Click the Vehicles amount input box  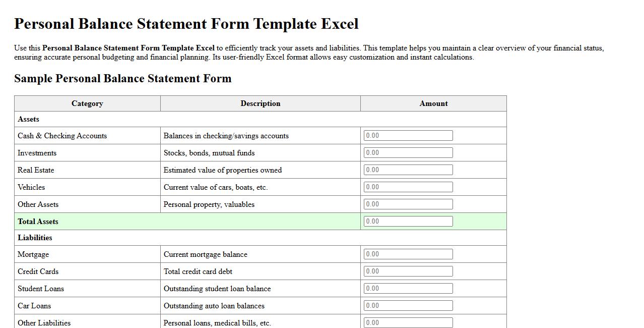(408, 187)
